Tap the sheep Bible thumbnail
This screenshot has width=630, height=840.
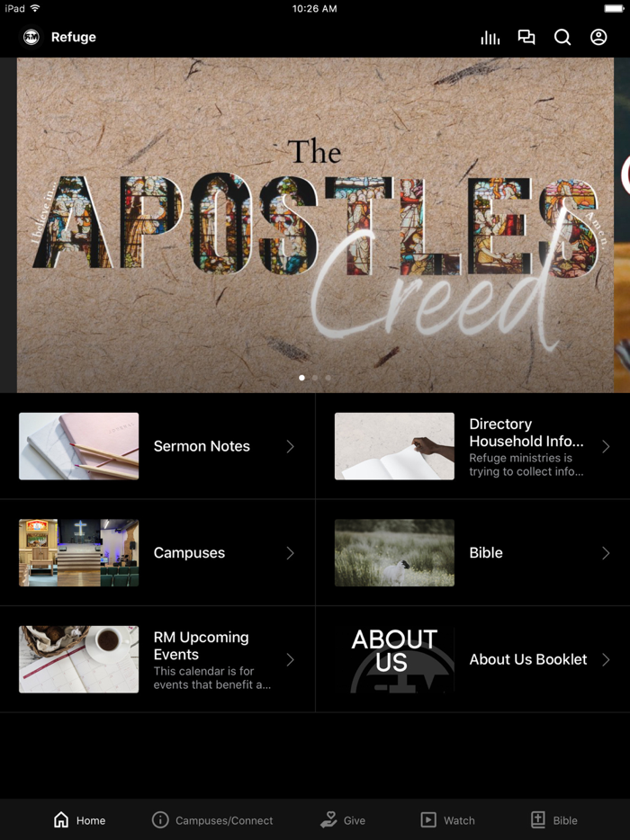[x=394, y=553]
